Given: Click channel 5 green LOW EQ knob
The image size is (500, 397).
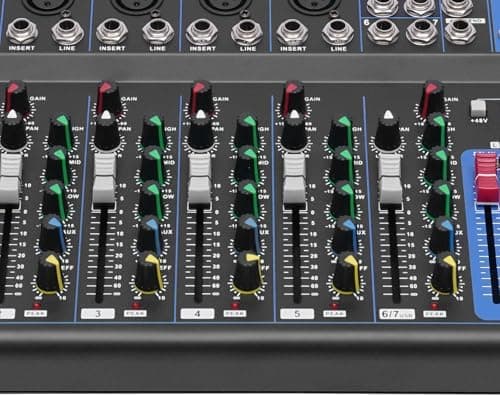Looking at the screenshot, I should coord(343,200).
